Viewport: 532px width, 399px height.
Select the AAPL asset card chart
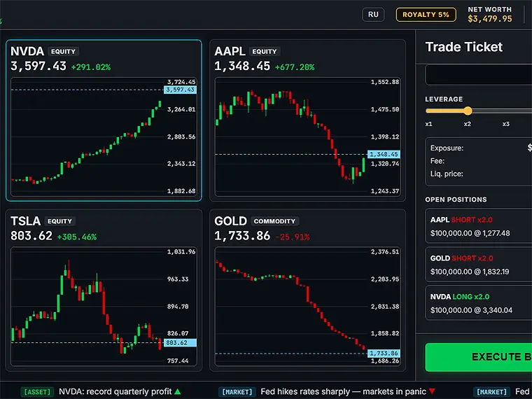307,136
